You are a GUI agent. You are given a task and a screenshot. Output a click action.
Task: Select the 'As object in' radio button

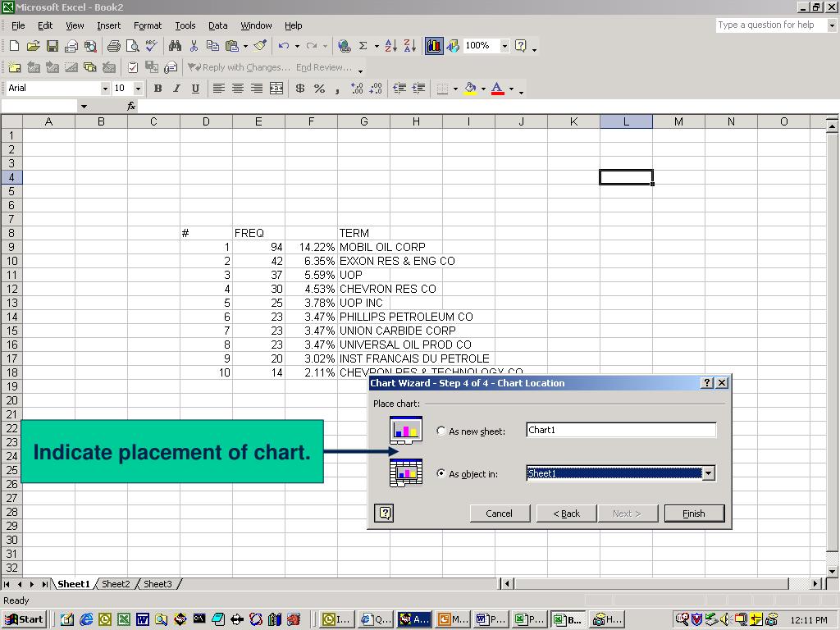coord(441,473)
